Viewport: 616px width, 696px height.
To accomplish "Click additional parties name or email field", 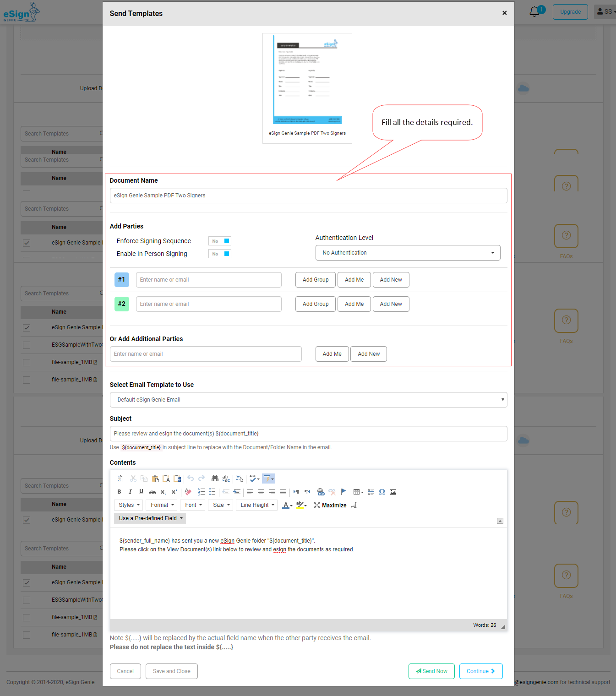I will tap(206, 354).
